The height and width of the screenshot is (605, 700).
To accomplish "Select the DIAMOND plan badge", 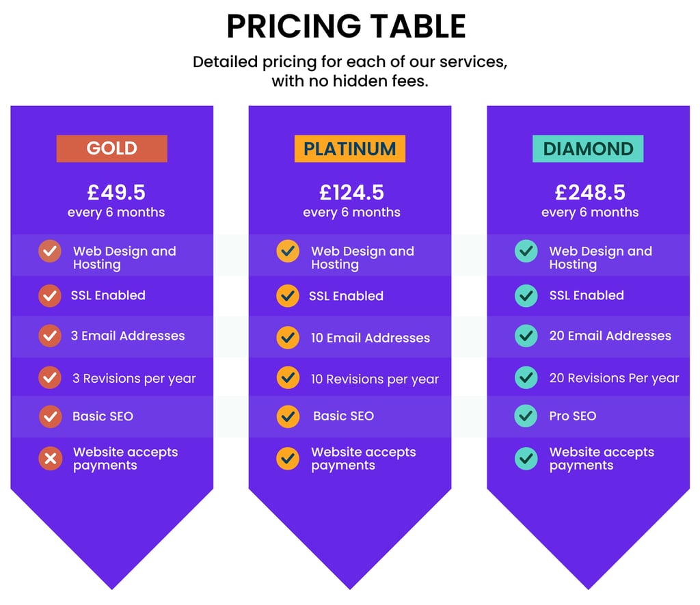I will point(588,148).
